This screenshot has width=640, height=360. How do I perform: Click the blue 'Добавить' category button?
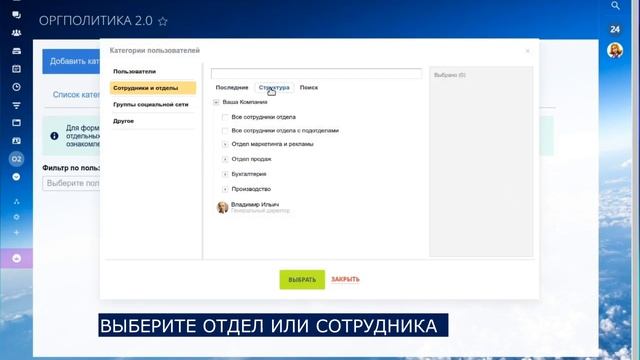[x=71, y=62]
